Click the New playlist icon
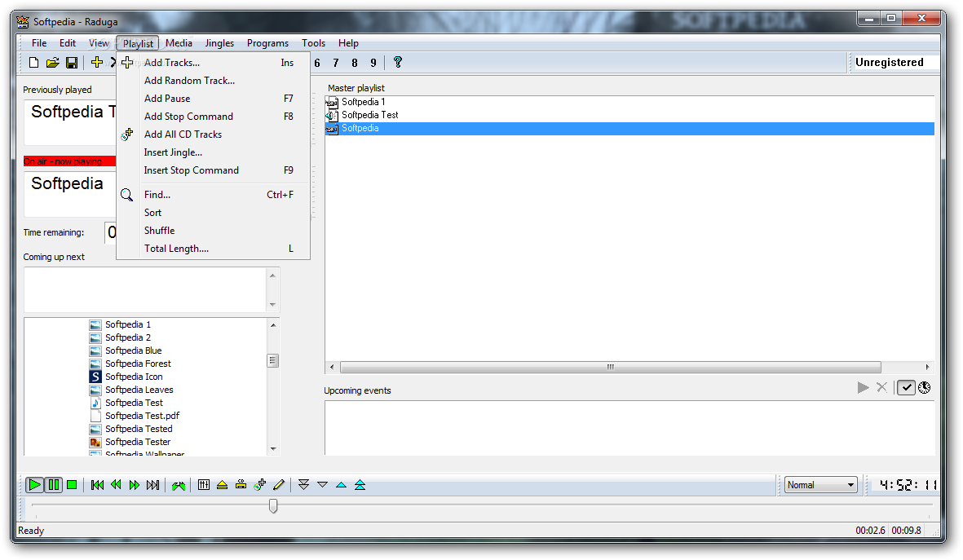Viewport: 963px width, 560px height. point(33,62)
